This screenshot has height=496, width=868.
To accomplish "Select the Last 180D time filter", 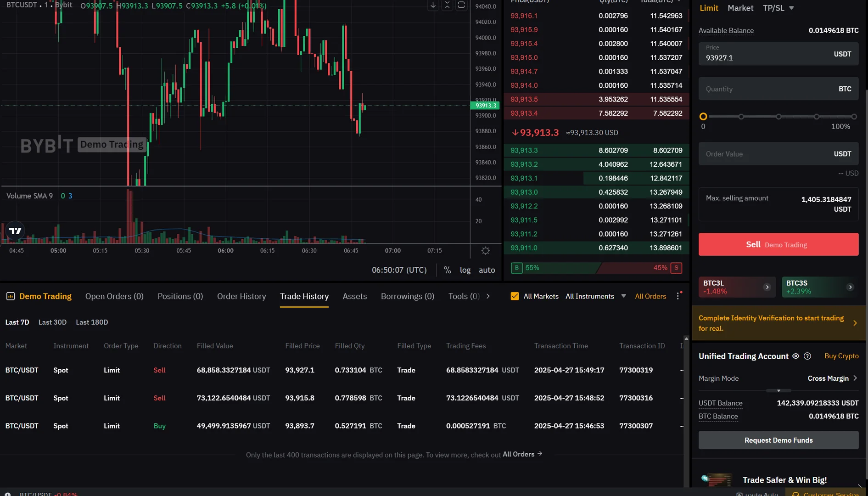I will 92,322.
